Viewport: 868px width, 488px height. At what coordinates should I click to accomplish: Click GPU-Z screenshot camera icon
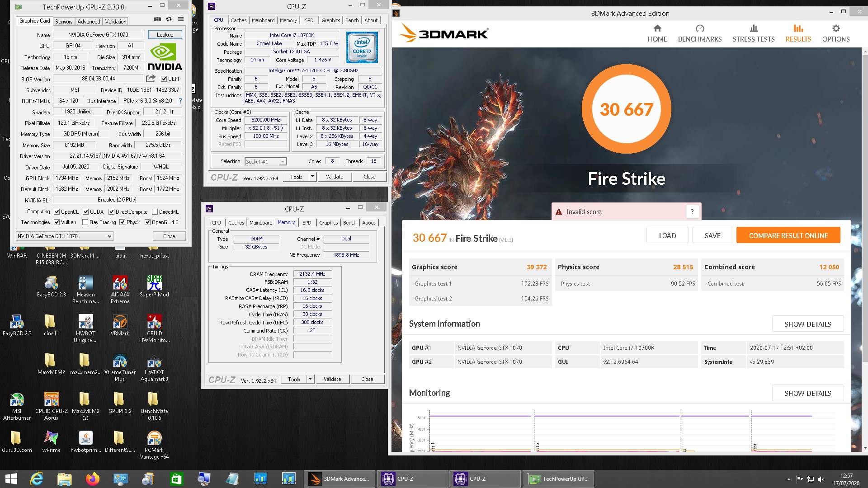click(157, 19)
